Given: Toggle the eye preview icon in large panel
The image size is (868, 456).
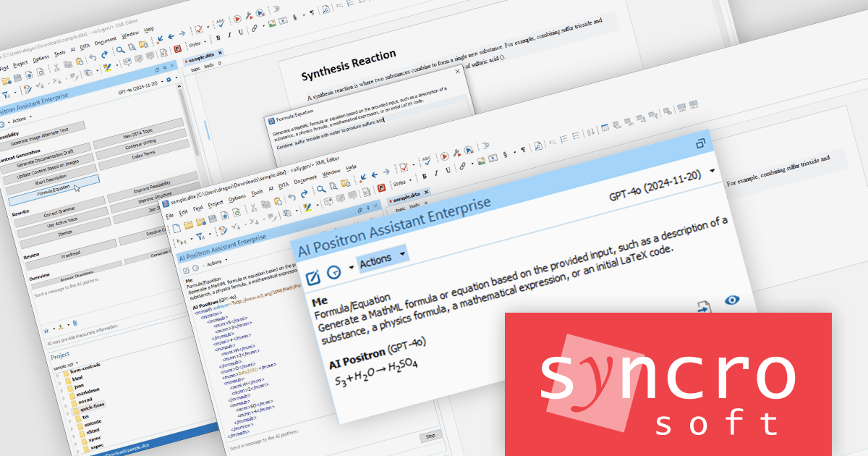Looking at the screenshot, I should click(x=731, y=300).
